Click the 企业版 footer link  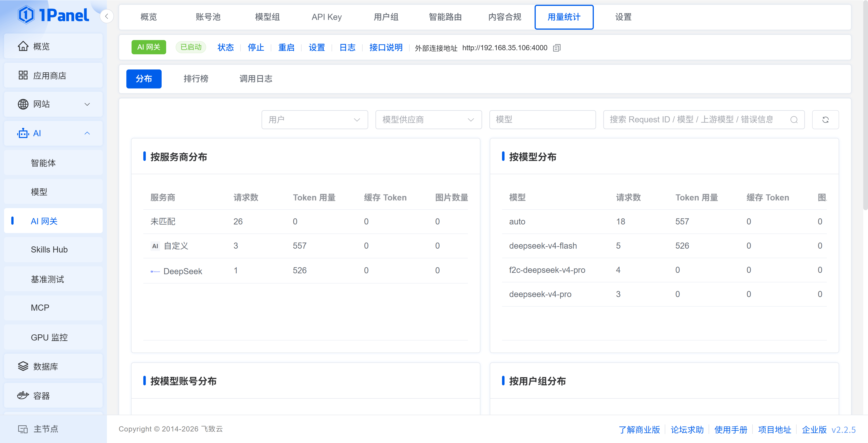tap(814, 429)
